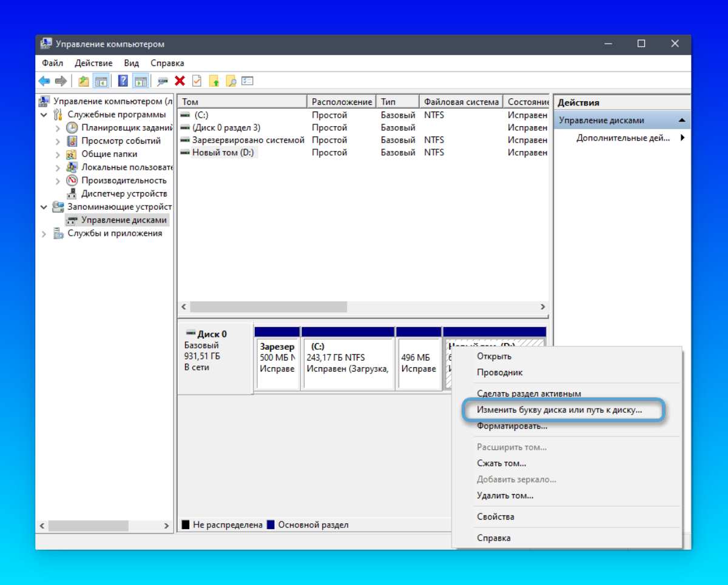The height and width of the screenshot is (585, 728).
Task: Select Диспетчер устройств in the tree
Action: coord(124,194)
